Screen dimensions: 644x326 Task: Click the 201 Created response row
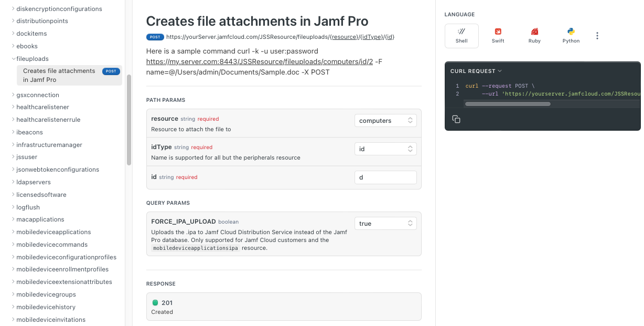(x=284, y=307)
